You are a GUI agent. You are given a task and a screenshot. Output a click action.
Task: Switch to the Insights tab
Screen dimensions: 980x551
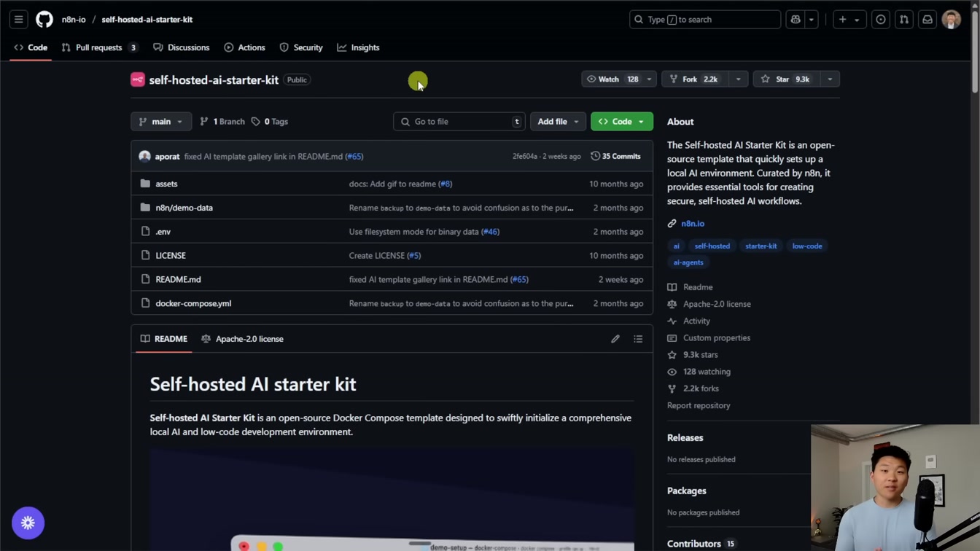point(358,47)
